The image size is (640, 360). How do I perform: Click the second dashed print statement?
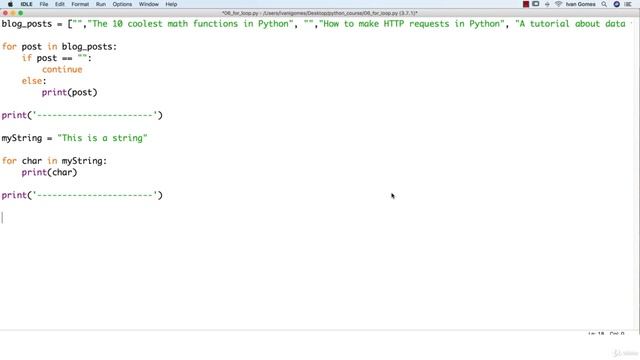82,196
